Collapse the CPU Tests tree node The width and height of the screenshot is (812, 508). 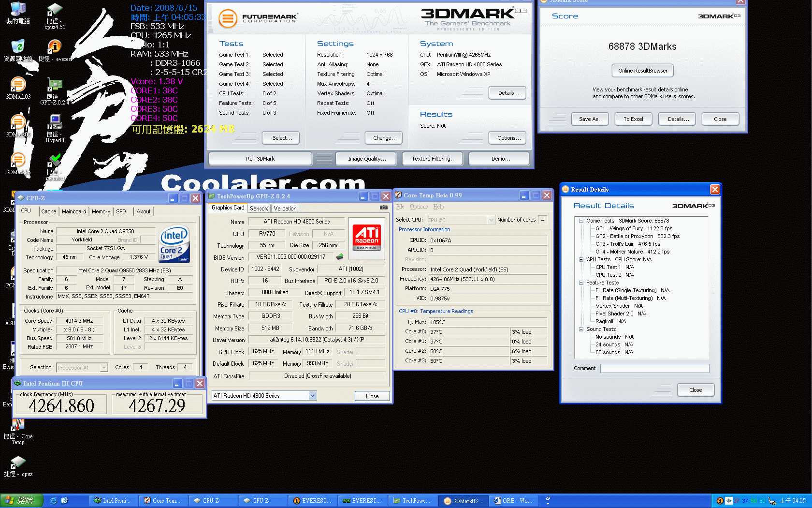point(581,259)
